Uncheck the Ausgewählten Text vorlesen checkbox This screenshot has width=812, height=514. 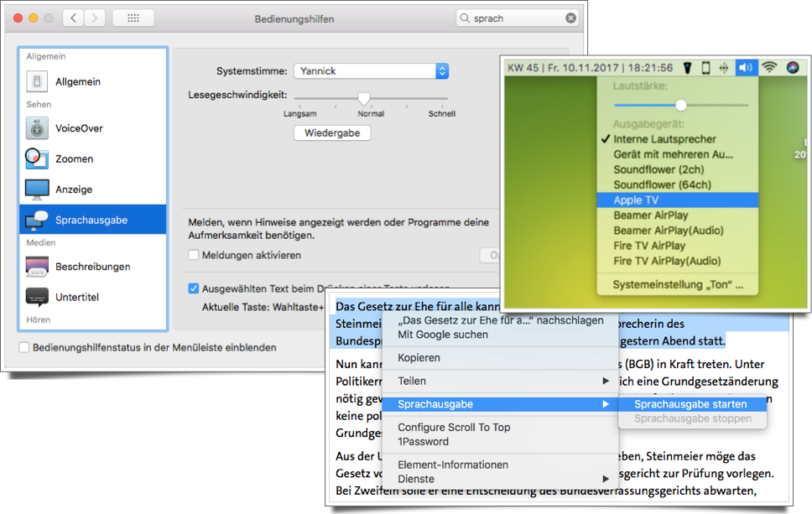pos(194,288)
